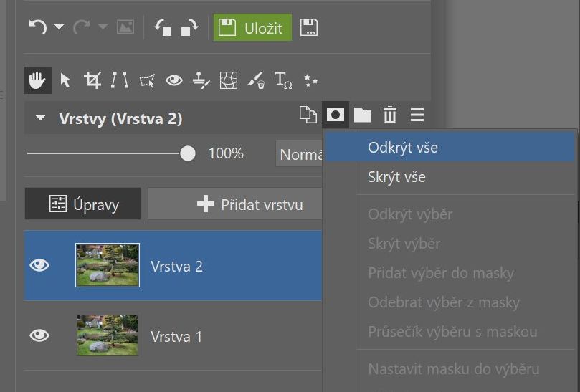Screen dimensions: 580x392
Task: Click the Přidat vrstvu button
Action: [x=235, y=204]
